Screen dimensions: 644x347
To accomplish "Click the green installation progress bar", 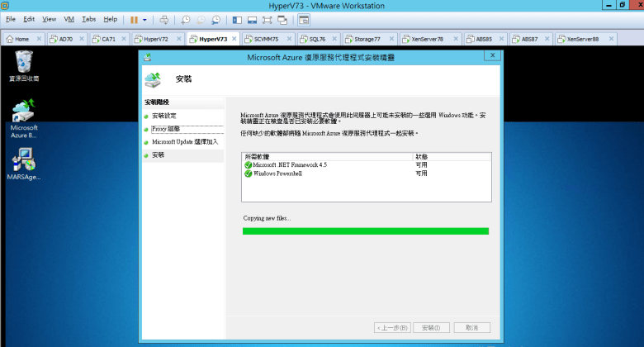I will point(365,231).
